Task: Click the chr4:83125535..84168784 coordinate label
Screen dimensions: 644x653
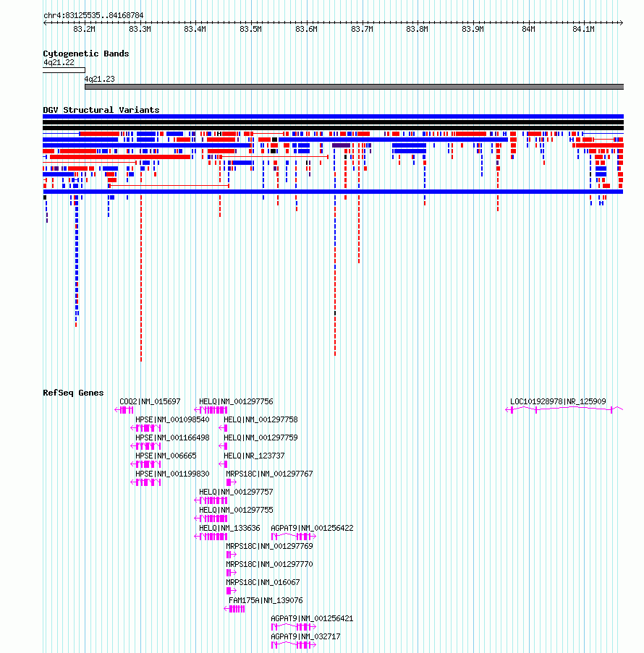Action: click(93, 15)
